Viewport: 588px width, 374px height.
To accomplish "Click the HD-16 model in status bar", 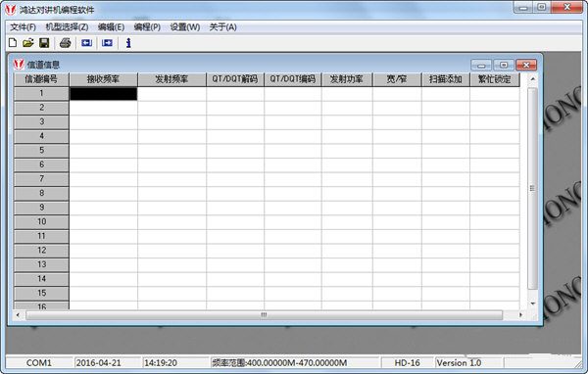I will tap(408, 363).
